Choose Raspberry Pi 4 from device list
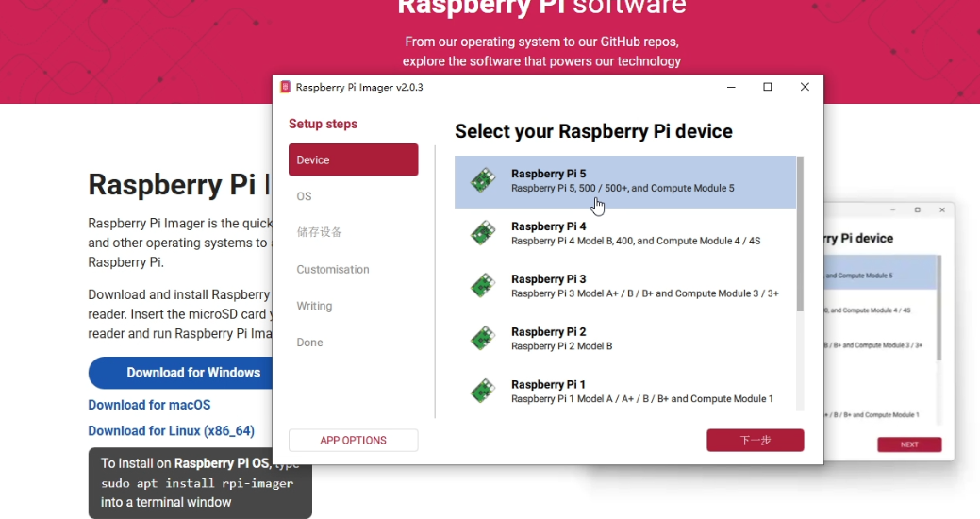Viewport: 980px width, 519px height. pyautogui.click(x=625, y=234)
